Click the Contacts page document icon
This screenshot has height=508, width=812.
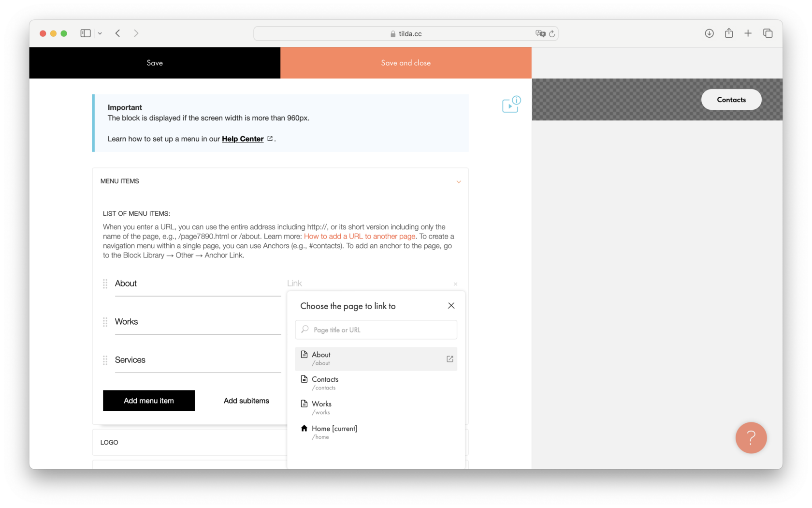(x=304, y=378)
